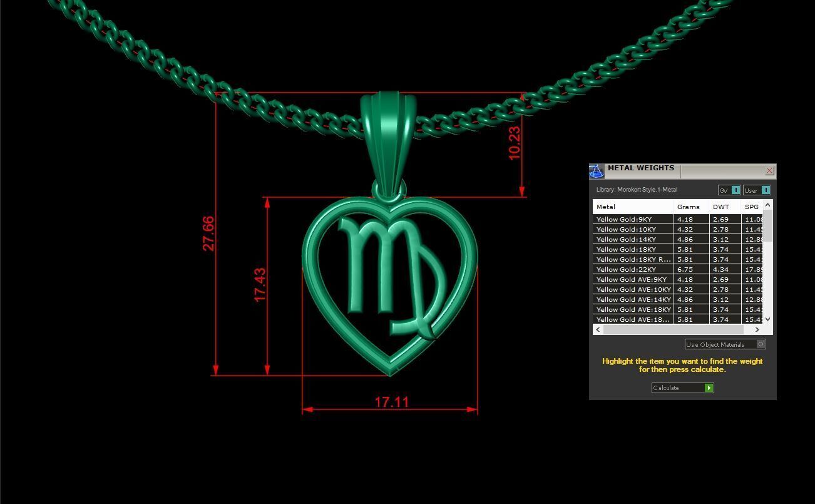Toggle the GV library switch
The height and width of the screenshot is (504, 815).
pos(729,190)
